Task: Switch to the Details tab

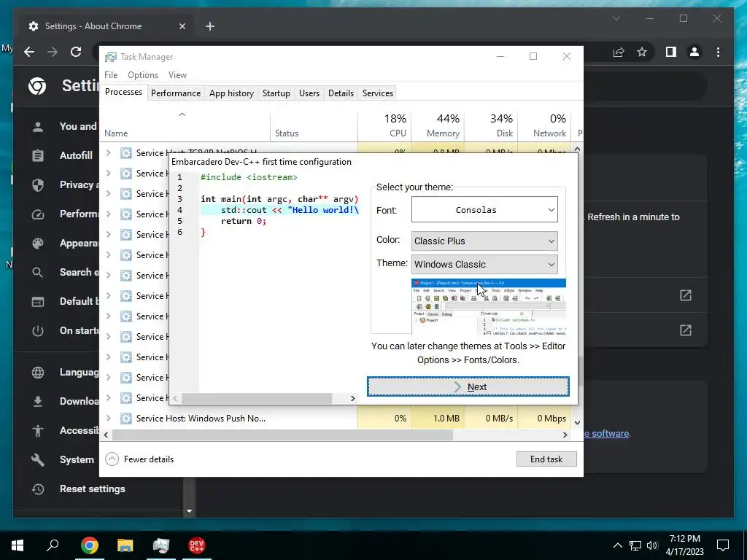Action: click(341, 93)
